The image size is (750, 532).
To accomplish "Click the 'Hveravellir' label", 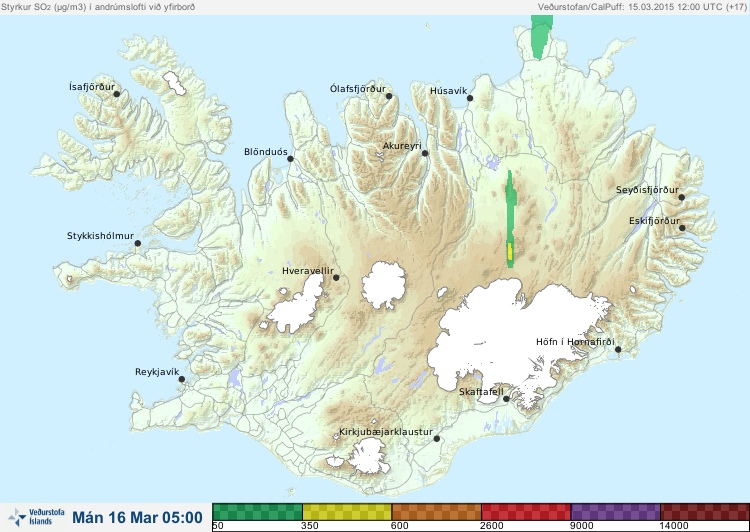I will 308,271.
